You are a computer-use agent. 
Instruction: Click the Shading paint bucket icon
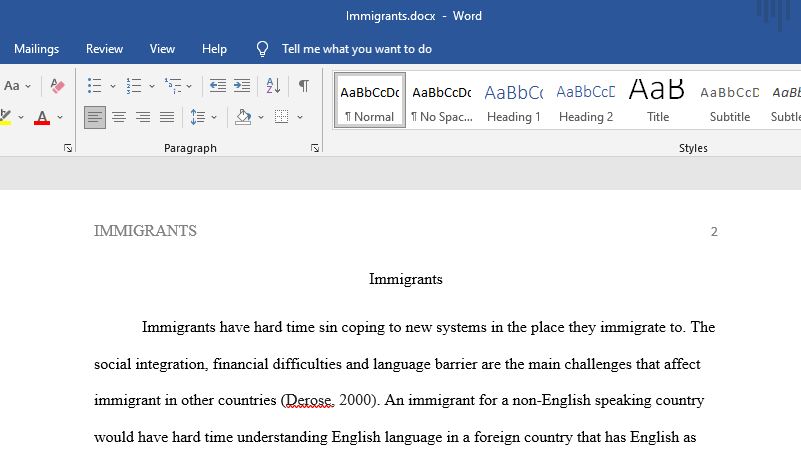[x=243, y=117]
